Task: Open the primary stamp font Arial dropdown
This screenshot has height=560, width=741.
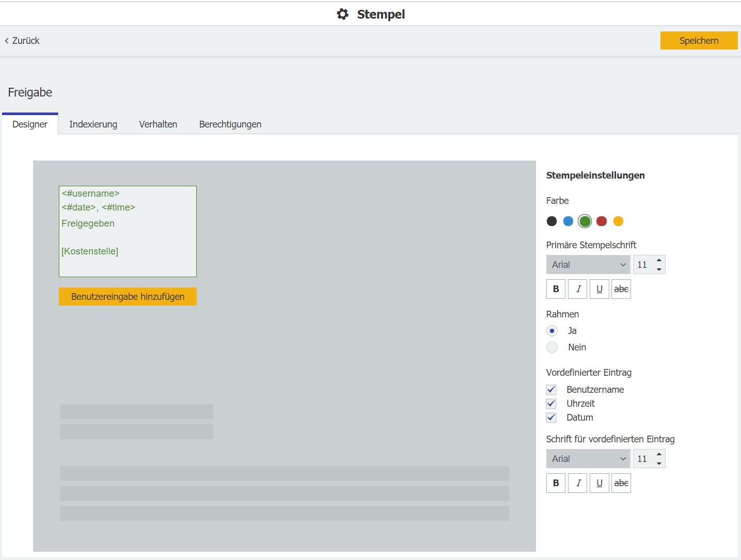Action: [x=588, y=265]
